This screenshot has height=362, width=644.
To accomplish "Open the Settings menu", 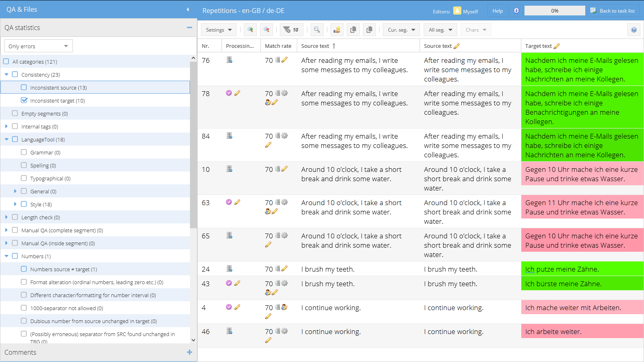I will 219,30.
